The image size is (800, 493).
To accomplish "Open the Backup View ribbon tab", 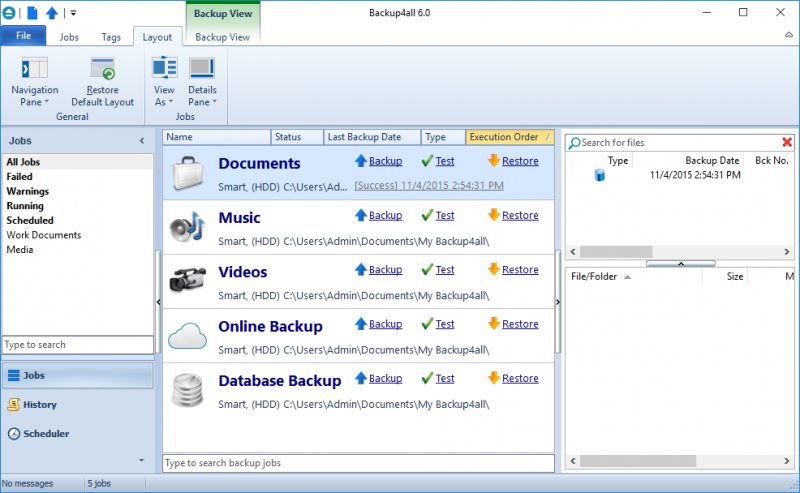I will coord(222,37).
